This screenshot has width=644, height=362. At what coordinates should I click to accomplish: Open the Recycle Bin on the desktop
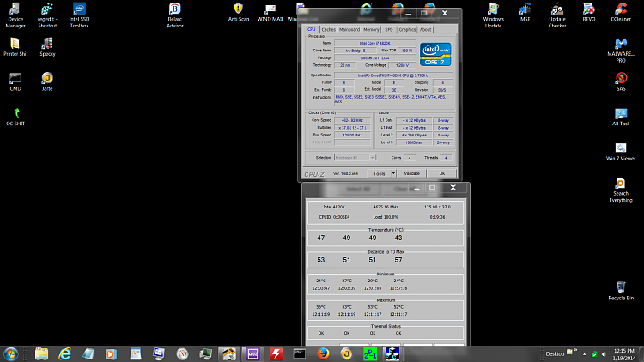[x=621, y=291]
